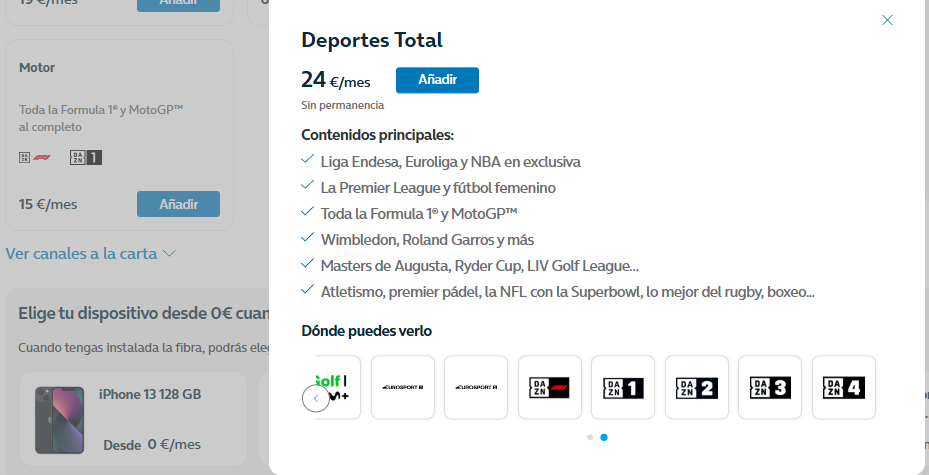Go to previous channel carousel slide
The image size is (929, 475).
pos(315,399)
